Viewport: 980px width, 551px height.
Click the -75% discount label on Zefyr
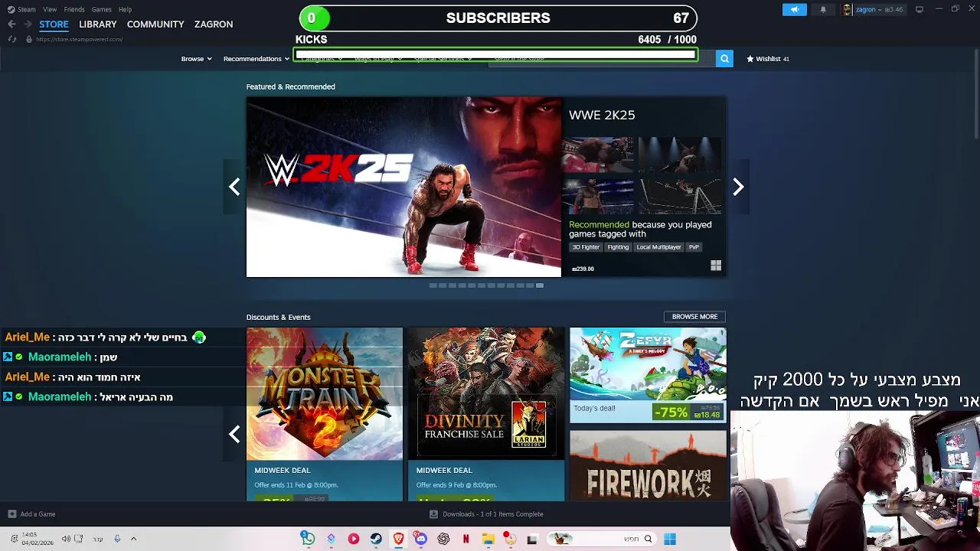tap(671, 413)
